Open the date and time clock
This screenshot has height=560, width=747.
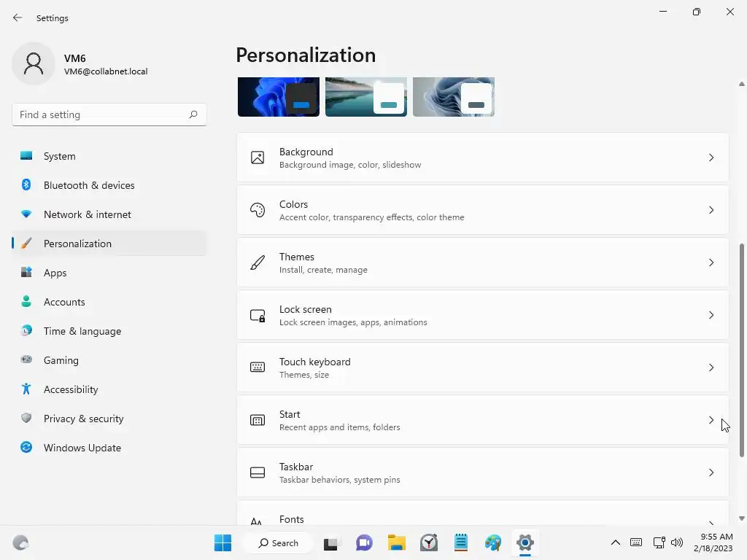click(x=713, y=542)
